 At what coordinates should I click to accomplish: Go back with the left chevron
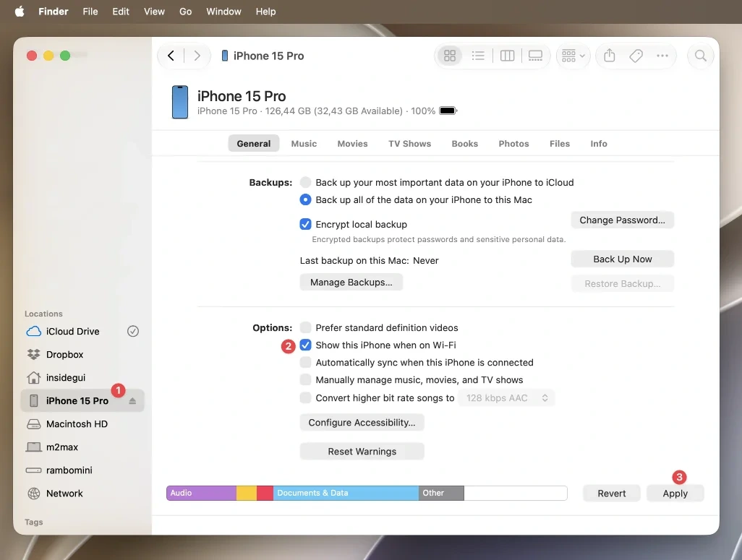coord(171,56)
